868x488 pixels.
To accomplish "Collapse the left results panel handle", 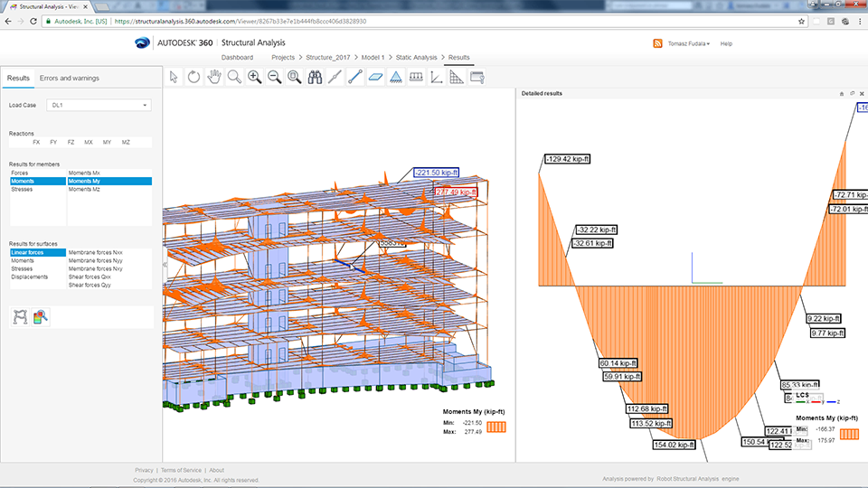I will coord(164,265).
